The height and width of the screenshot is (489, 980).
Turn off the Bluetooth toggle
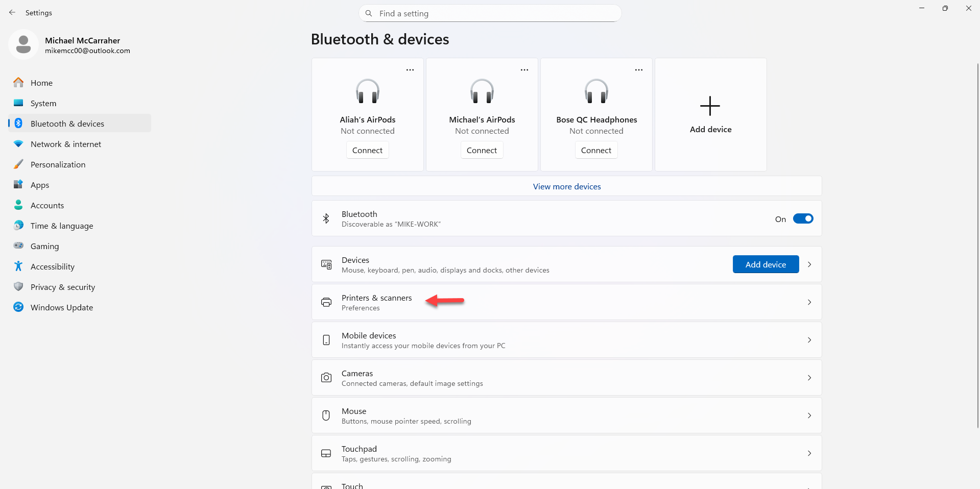[x=803, y=219]
